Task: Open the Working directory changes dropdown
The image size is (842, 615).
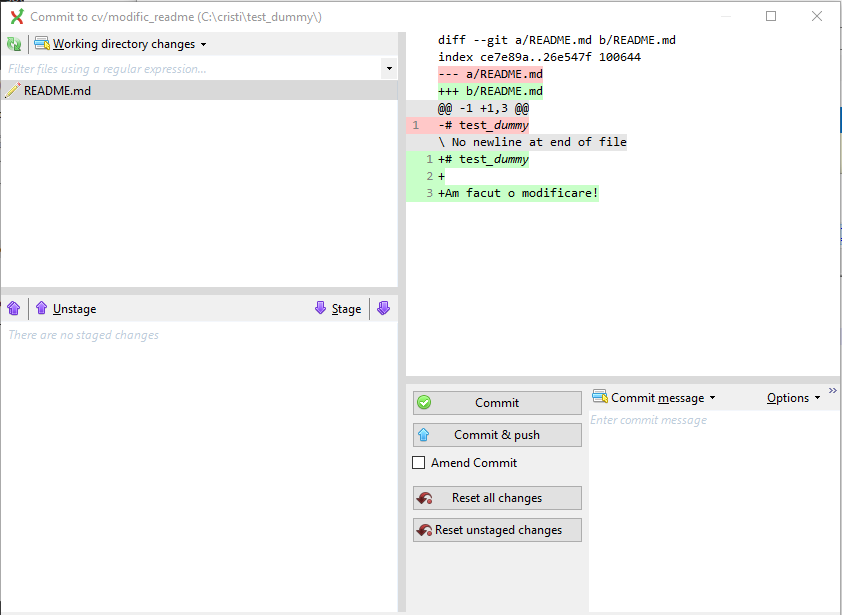Action: pos(122,44)
